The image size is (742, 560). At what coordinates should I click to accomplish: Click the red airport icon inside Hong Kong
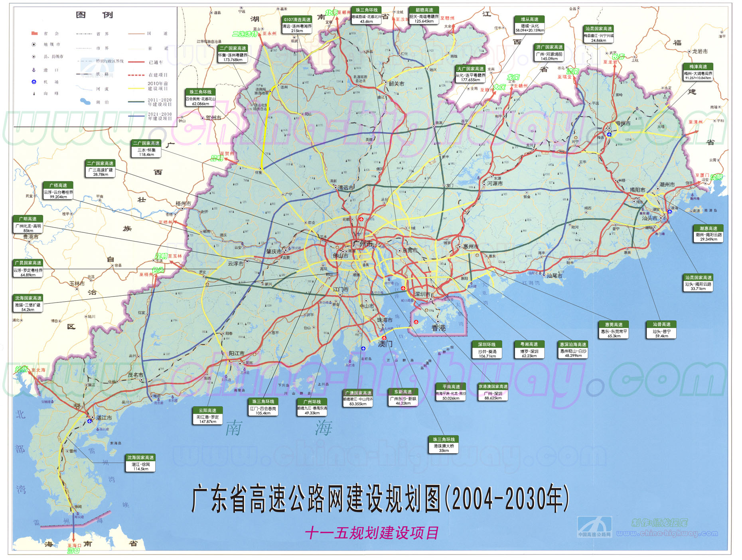416,322
